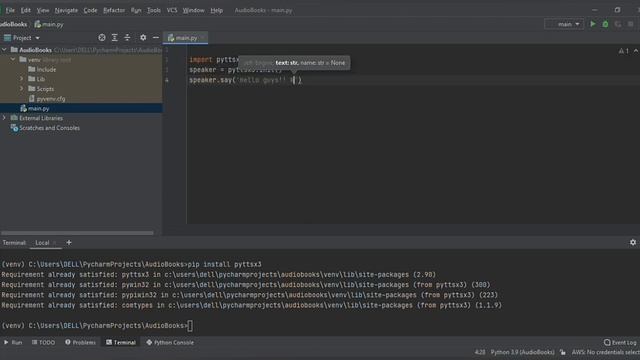
Task: Add a new terminal session with plus
Action: [69, 242]
